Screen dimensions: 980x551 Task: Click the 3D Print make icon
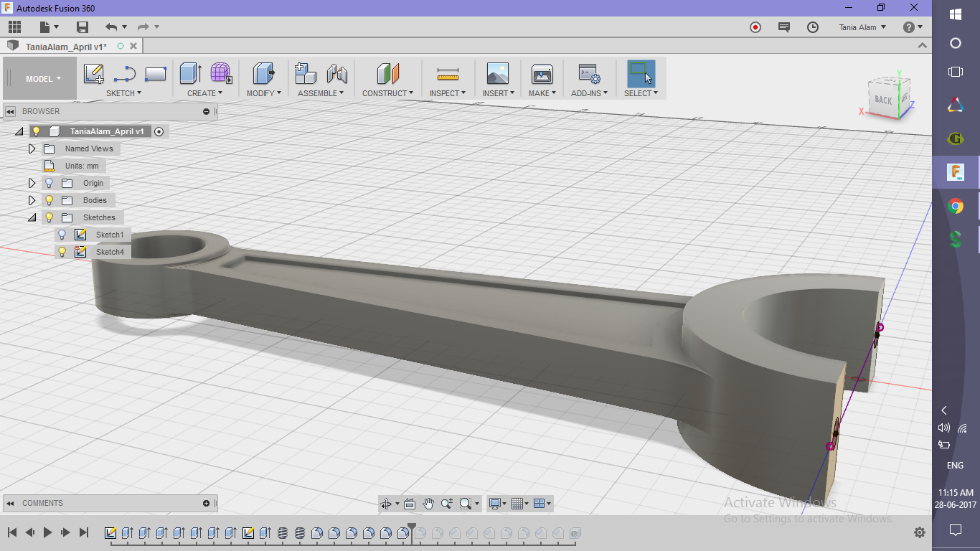542,74
